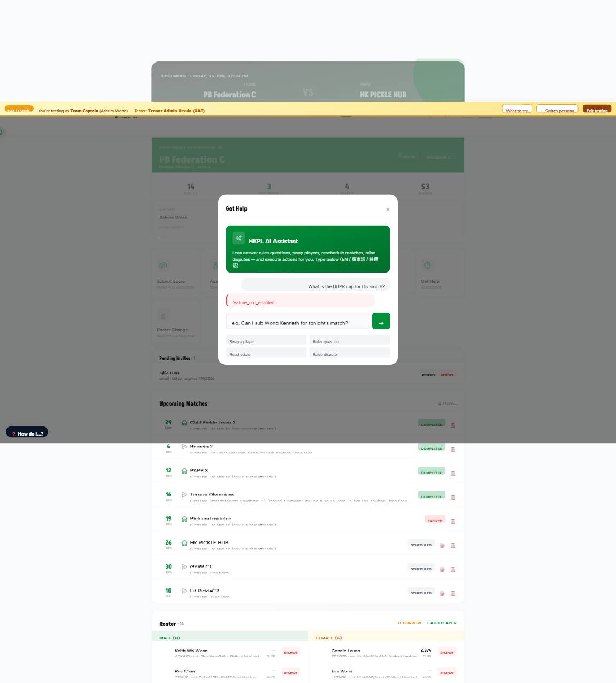Choose the 'Swap a player' quick prompt
Screen dimensions: 616x683
[x=266, y=340]
